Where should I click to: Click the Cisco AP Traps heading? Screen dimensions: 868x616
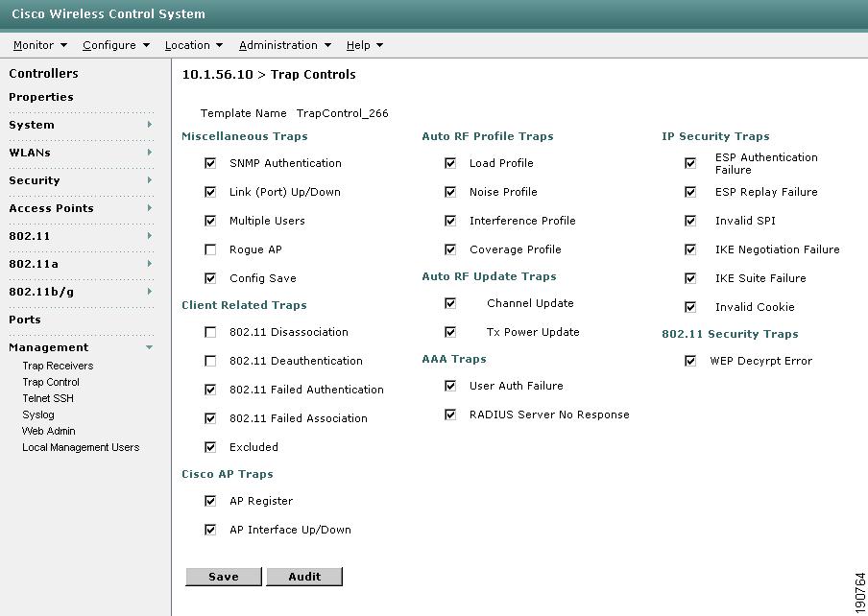pyautogui.click(x=228, y=474)
